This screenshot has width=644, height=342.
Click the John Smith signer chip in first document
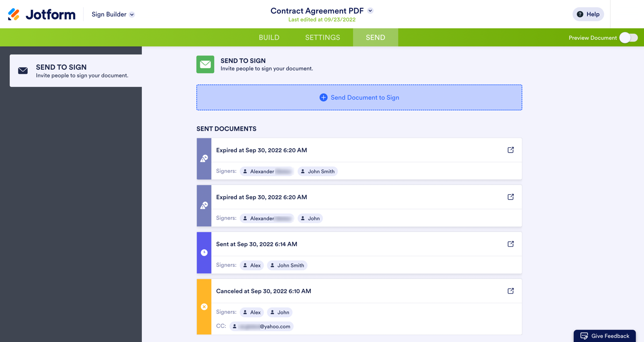pyautogui.click(x=318, y=171)
